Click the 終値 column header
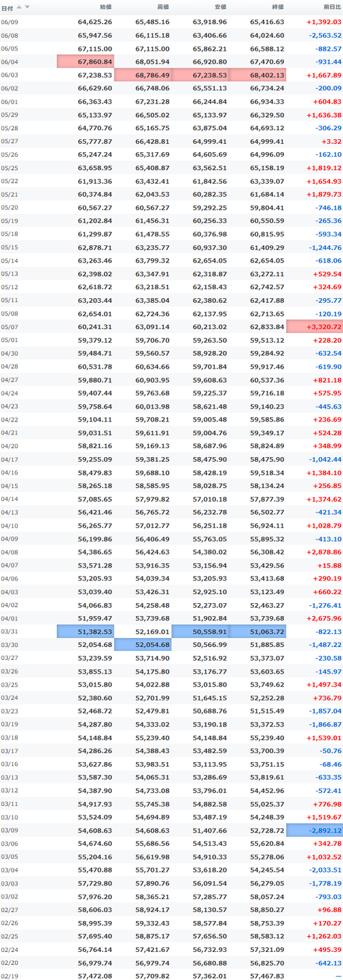The width and height of the screenshot is (343, 980). coord(278,7)
